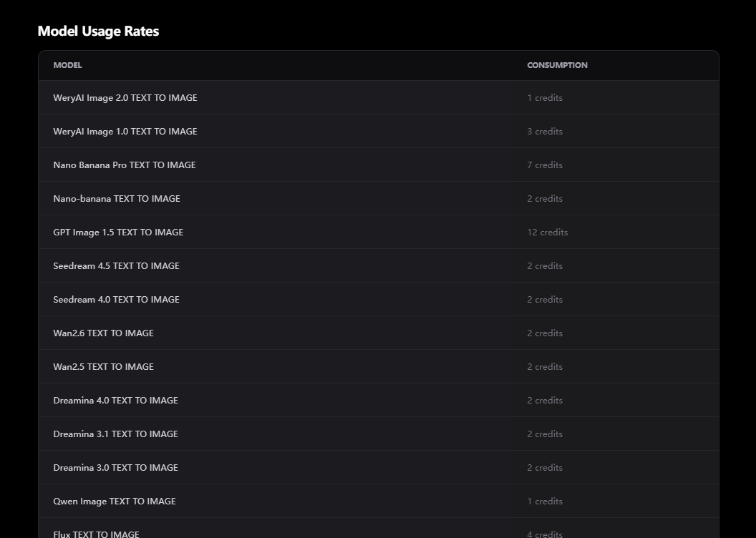Screen dimensions: 756x538
Task: Click the 2 credits value for Wan2.5
Action: coord(545,367)
